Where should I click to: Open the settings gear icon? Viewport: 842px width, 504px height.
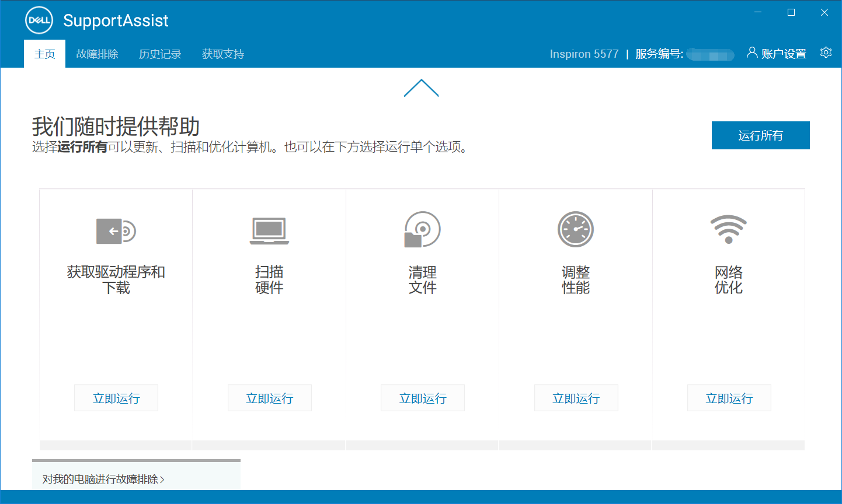826,52
